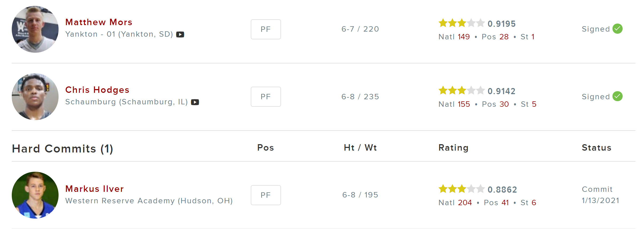Click Markus Ilver star rating
Viewport: 644px width, 229px height.
[461, 189]
